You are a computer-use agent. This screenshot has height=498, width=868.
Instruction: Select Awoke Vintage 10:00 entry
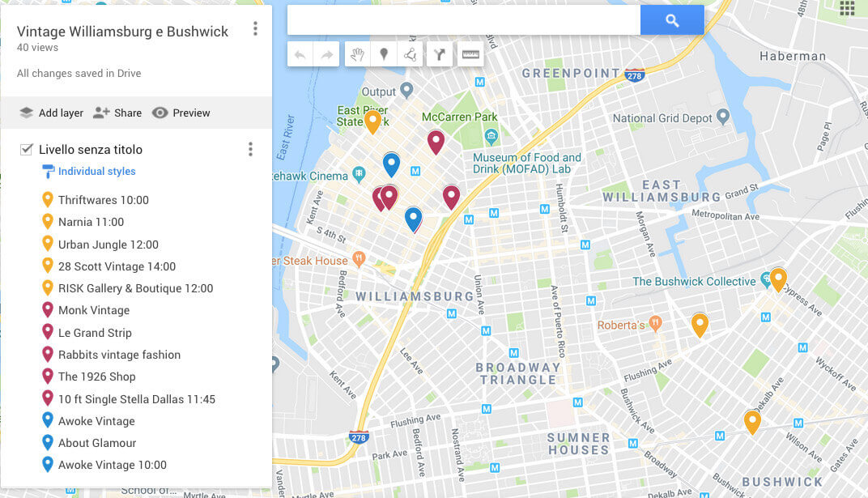113,466
